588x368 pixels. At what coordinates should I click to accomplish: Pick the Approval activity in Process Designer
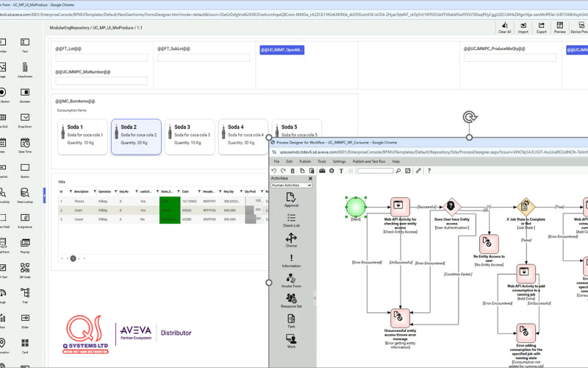click(x=291, y=199)
